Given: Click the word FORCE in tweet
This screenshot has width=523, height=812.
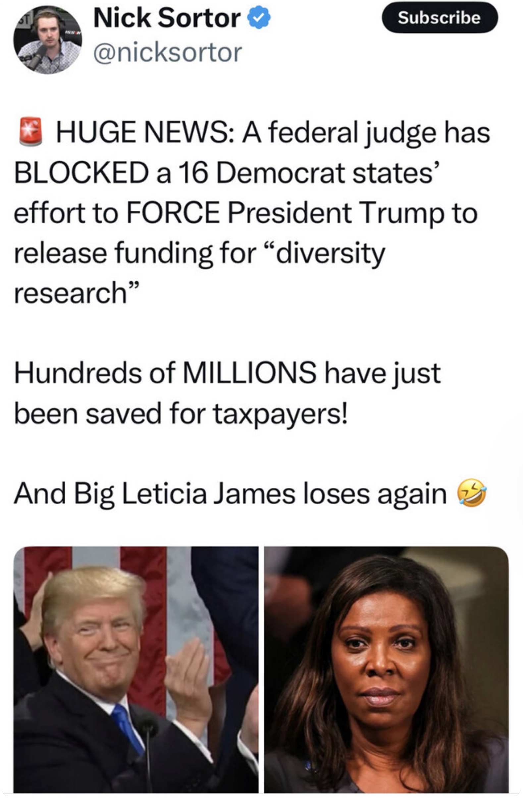Looking at the screenshot, I should [173, 213].
